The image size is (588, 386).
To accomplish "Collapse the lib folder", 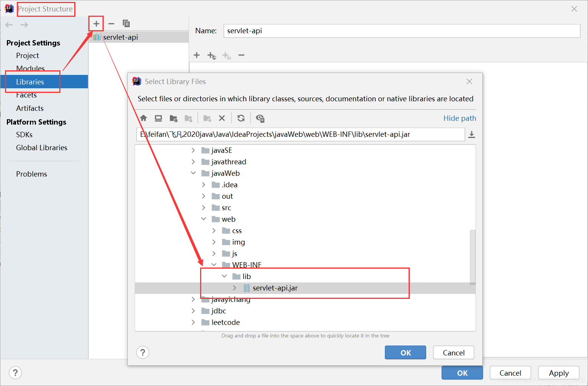I will [x=224, y=276].
